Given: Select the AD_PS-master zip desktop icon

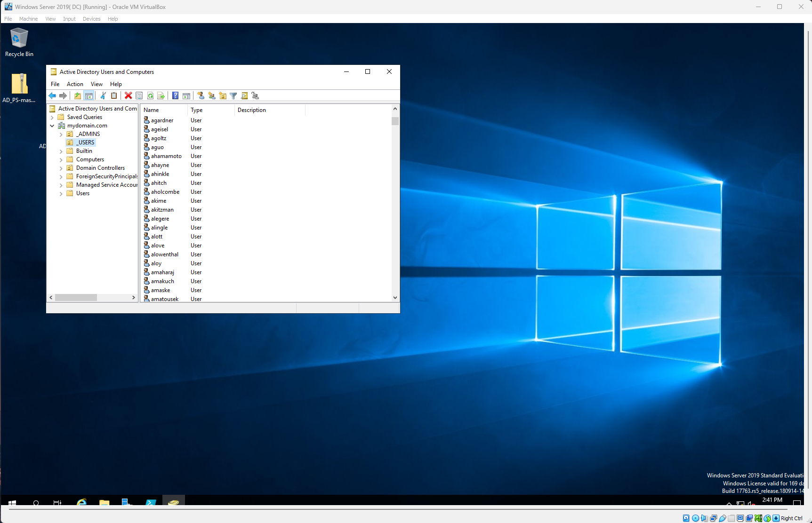Looking at the screenshot, I should point(19,88).
